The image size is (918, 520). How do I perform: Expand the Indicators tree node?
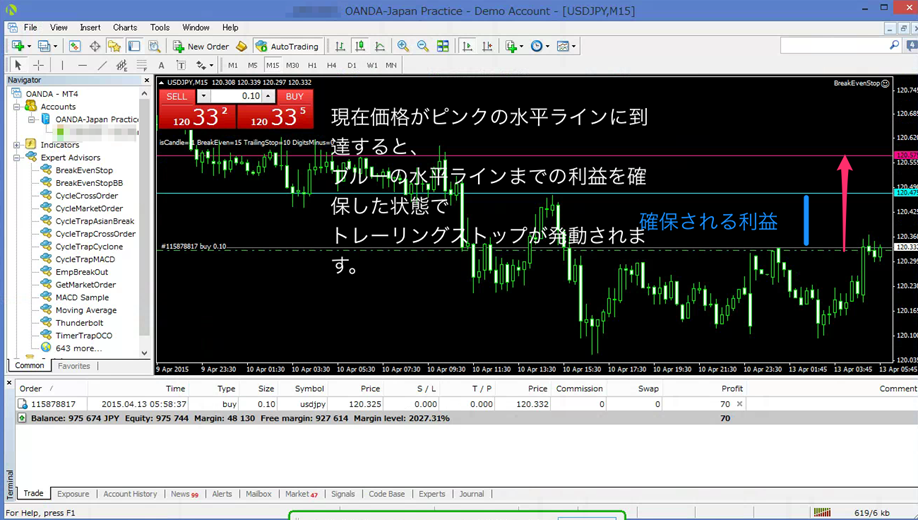tap(17, 145)
